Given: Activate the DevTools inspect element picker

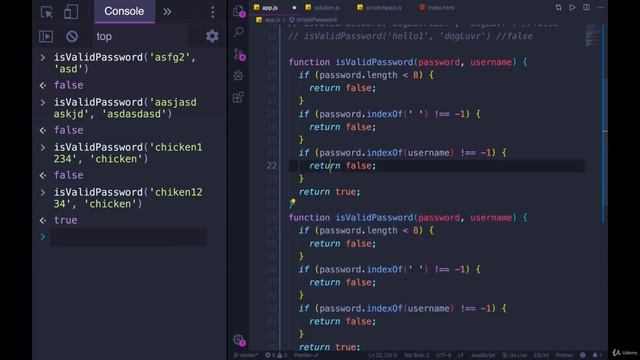Looking at the screenshot, I should pos(47,12).
